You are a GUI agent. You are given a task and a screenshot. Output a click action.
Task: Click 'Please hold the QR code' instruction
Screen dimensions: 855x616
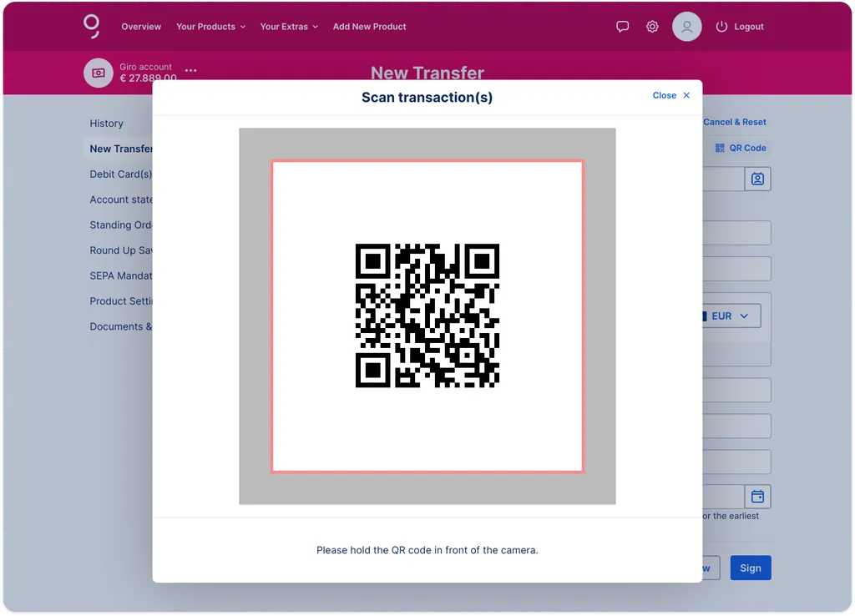point(427,550)
